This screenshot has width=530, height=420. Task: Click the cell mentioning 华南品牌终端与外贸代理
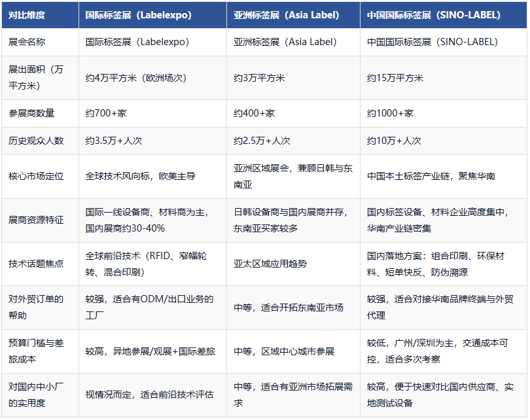[x=444, y=307]
